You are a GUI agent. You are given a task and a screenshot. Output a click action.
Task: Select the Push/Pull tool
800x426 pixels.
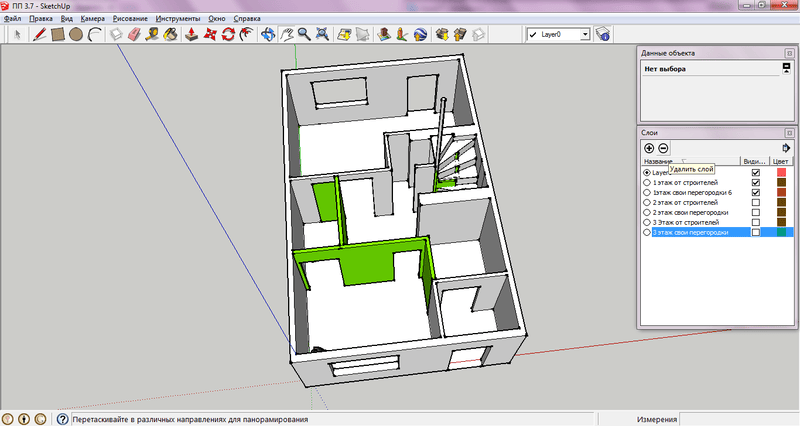(191, 34)
